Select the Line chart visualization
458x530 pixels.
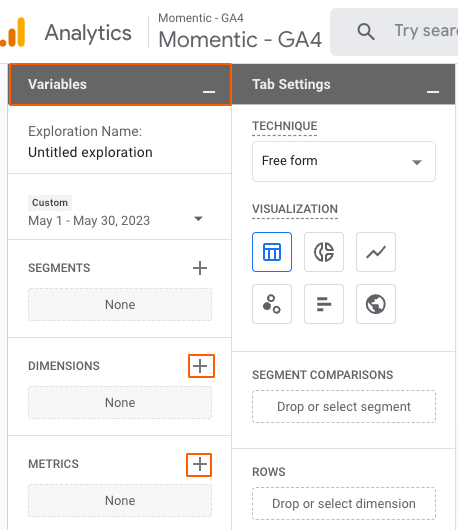point(376,252)
